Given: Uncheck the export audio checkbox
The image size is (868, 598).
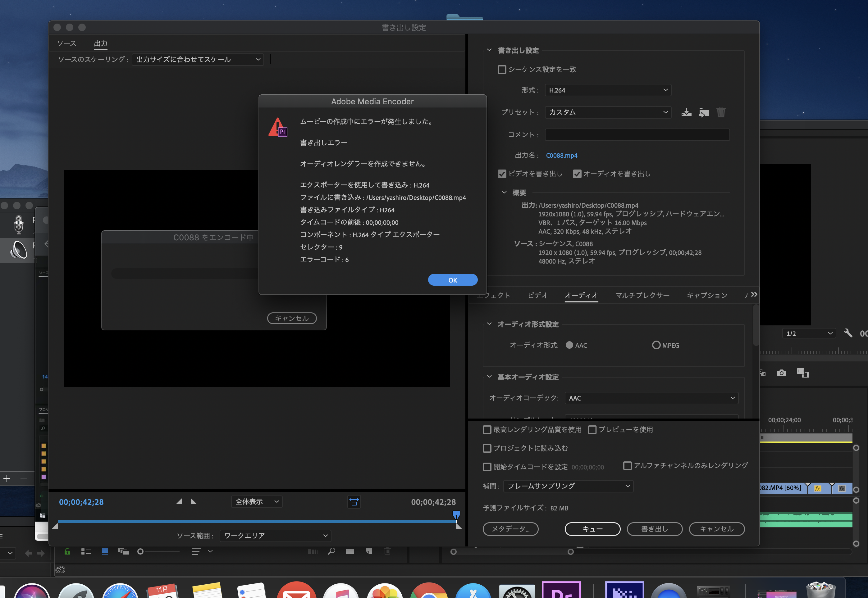Looking at the screenshot, I should coord(577,174).
